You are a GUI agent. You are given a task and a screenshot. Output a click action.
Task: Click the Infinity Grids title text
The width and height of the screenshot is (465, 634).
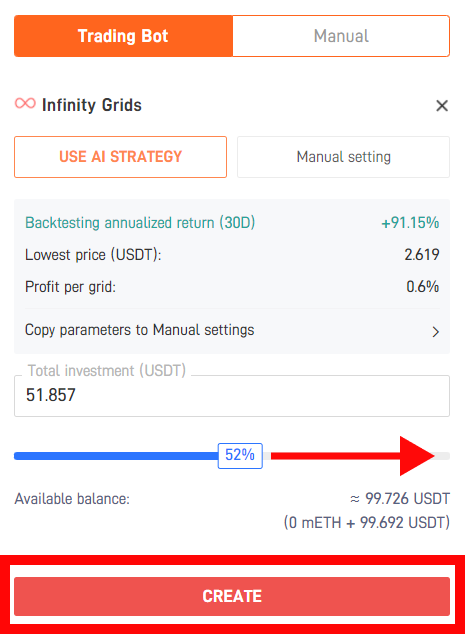pos(92,105)
